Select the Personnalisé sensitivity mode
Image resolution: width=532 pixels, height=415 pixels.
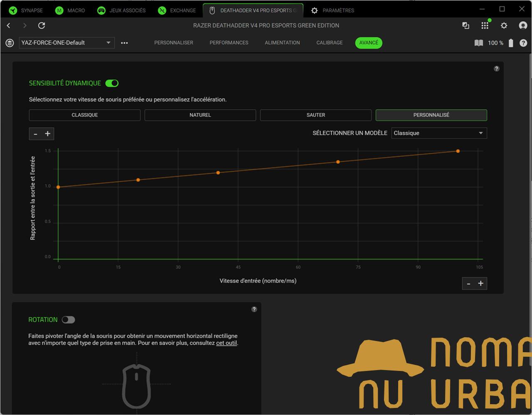point(431,115)
